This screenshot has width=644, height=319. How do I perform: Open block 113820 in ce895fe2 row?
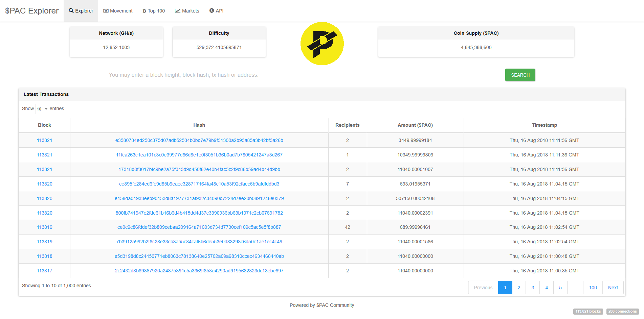pyautogui.click(x=44, y=184)
